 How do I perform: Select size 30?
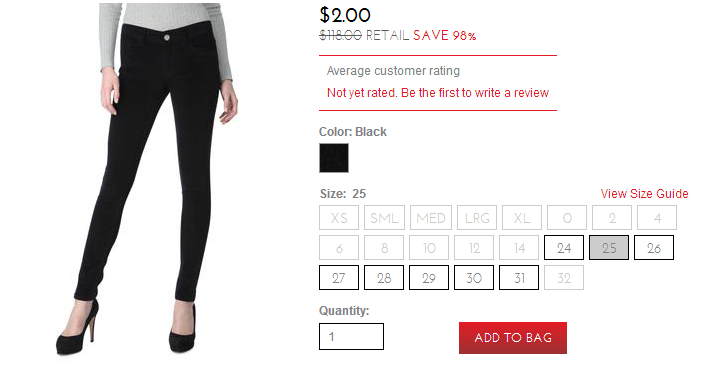(474, 278)
